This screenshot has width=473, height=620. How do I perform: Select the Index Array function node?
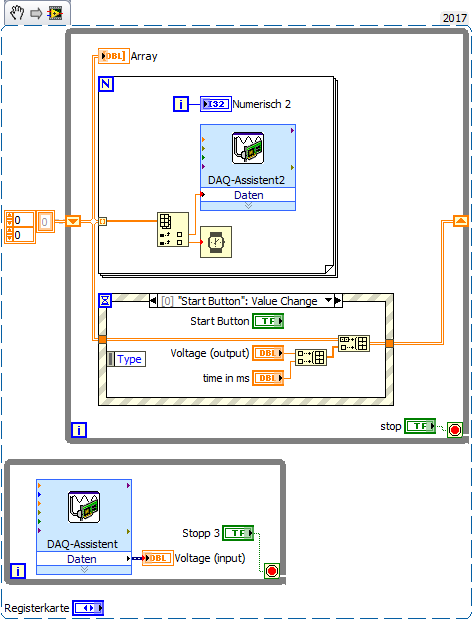[x=173, y=229]
